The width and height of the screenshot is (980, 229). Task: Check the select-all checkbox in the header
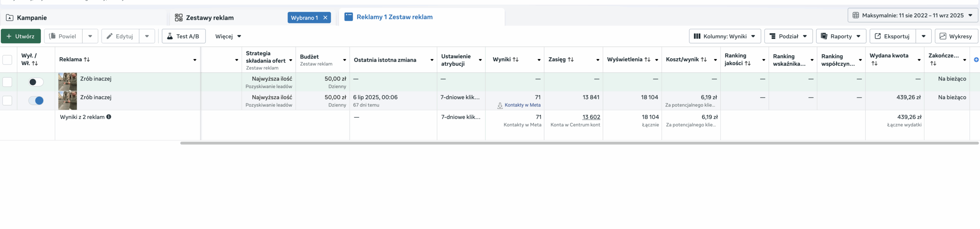(7, 59)
